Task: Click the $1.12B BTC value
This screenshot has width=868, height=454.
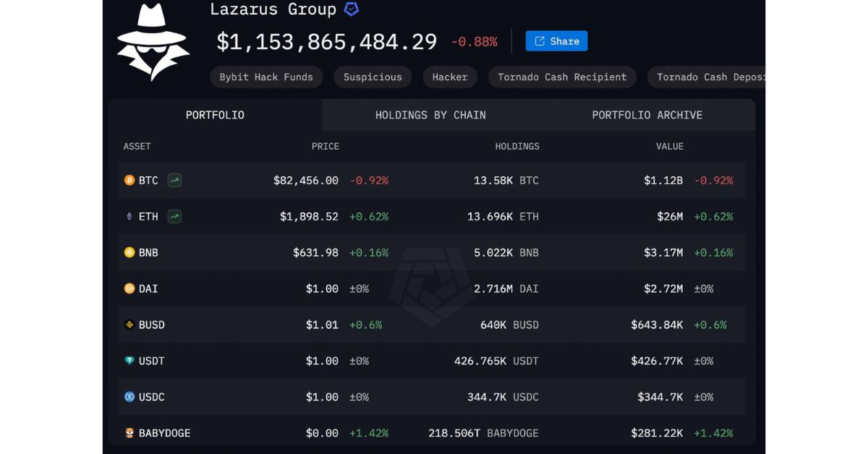Action: coord(663,180)
